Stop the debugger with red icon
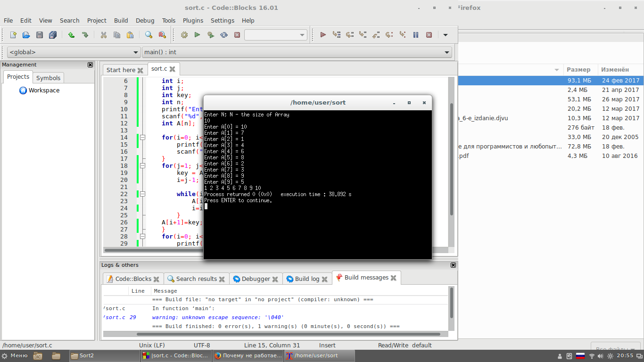The image size is (644, 362). [429, 35]
